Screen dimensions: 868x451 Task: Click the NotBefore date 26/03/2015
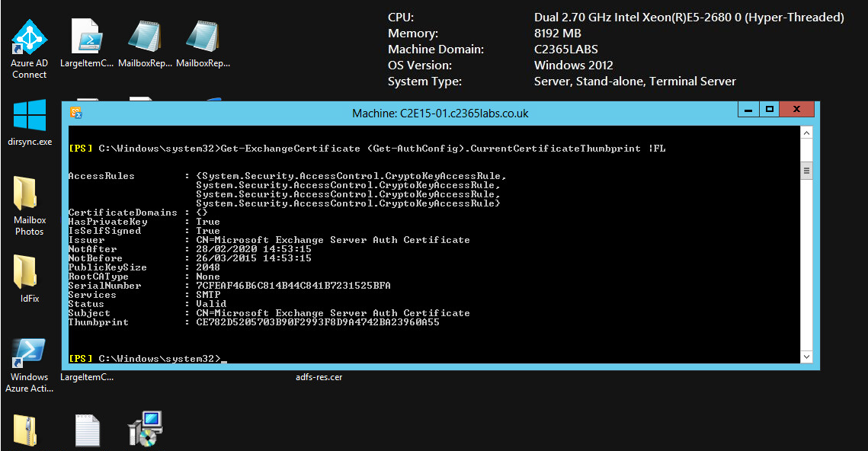tap(254, 257)
